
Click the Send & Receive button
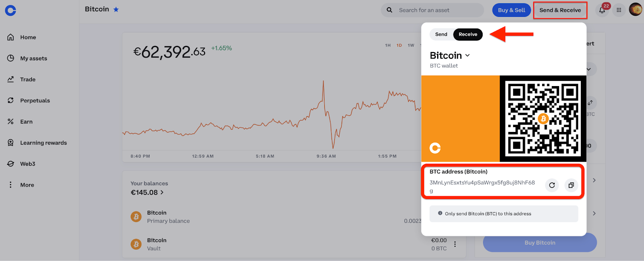(560, 10)
